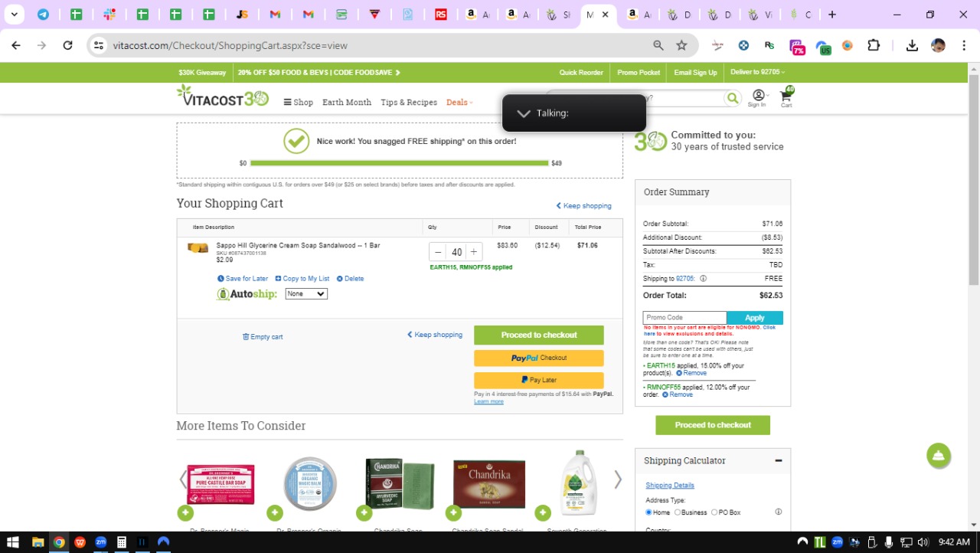
Task: Click the Quick Reorder link
Action: (x=581, y=73)
